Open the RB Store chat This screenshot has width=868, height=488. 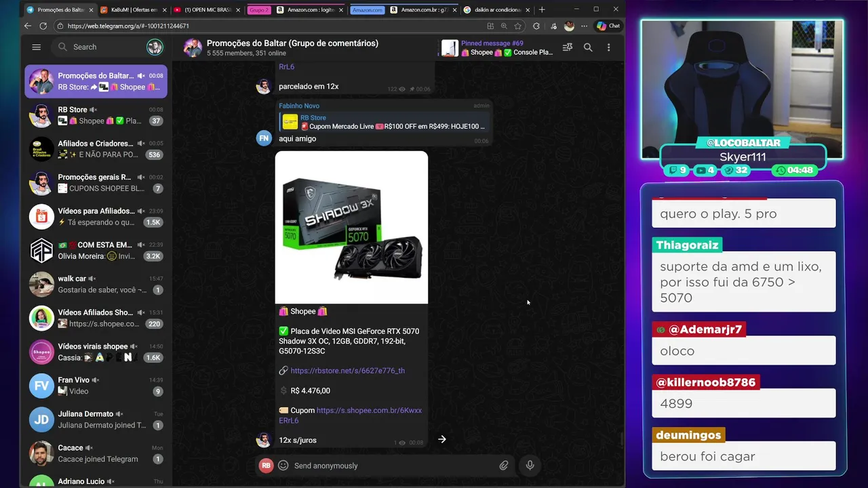point(96,115)
